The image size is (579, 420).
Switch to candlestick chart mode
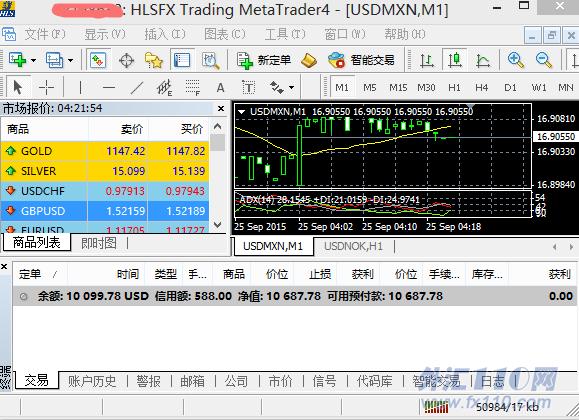click(x=455, y=60)
